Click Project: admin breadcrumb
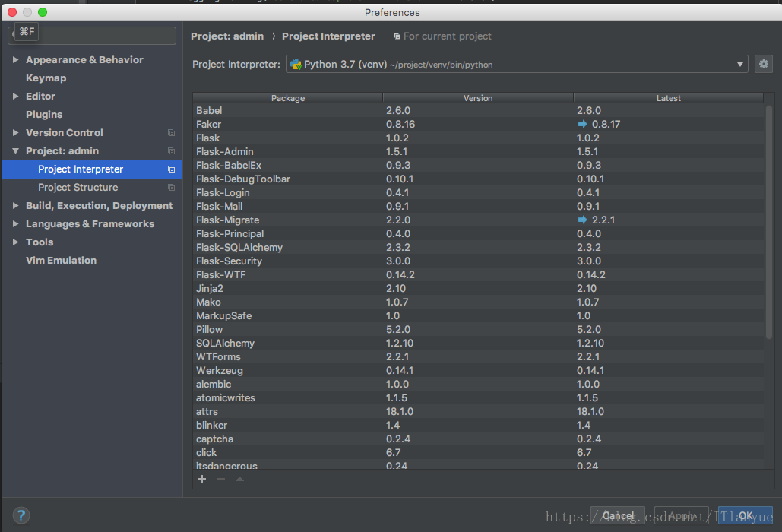Image resolution: width=782 pixels, height=532 pixels. pyautogui.click(x=227, y=36)
